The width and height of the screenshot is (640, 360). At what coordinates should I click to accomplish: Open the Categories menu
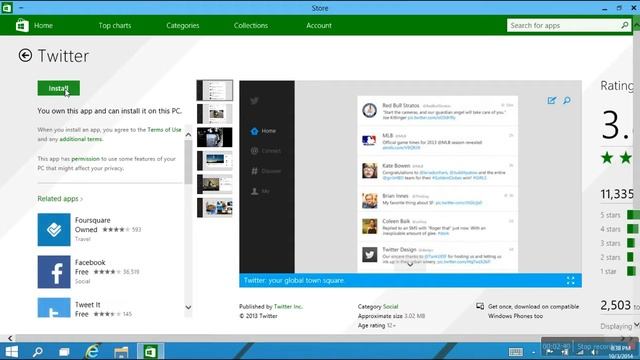[x=182, y=25]
